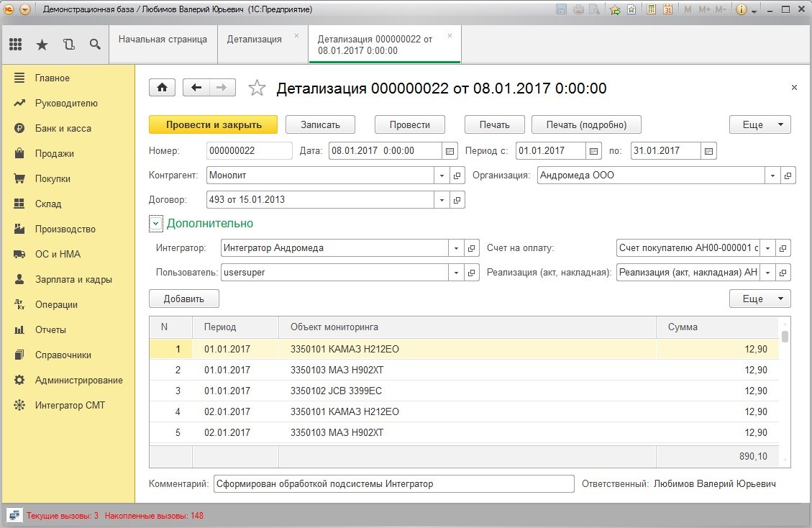Open the calendar icon in title bar

[667, 9]
